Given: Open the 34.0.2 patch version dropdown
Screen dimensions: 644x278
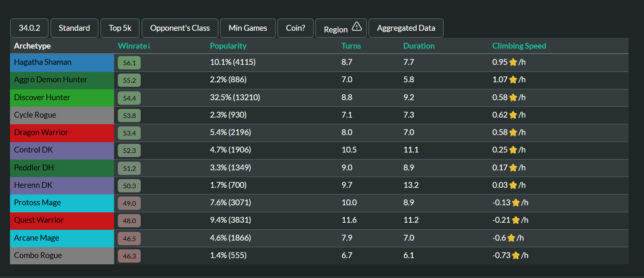Looking at the screenshot, I should pyautogui.click(x=30, y=28).
